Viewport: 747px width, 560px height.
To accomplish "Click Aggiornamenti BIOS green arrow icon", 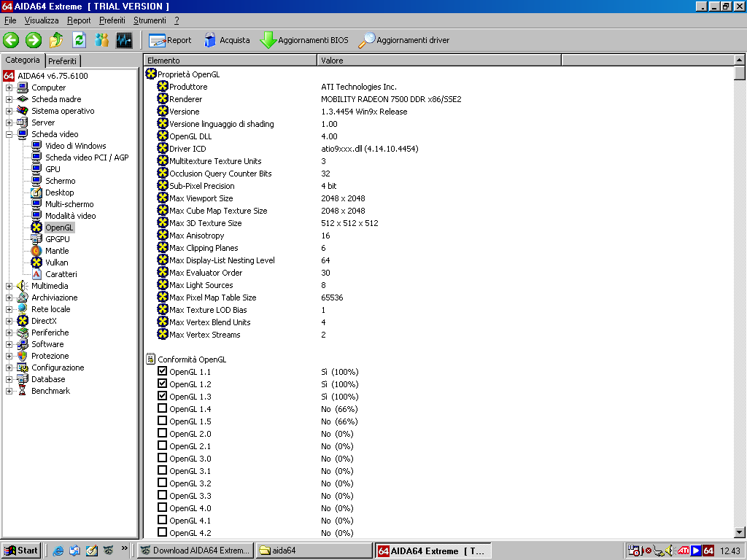I will pyautogui.click(x=268, y=40).
